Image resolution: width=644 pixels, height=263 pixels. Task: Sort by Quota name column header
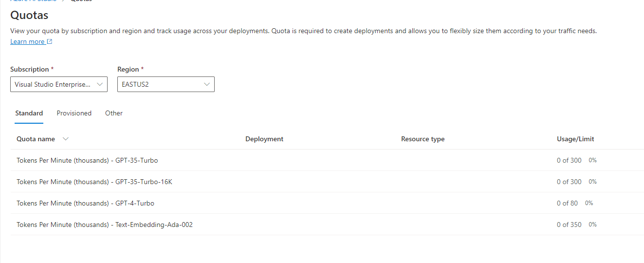coord(36,139)
